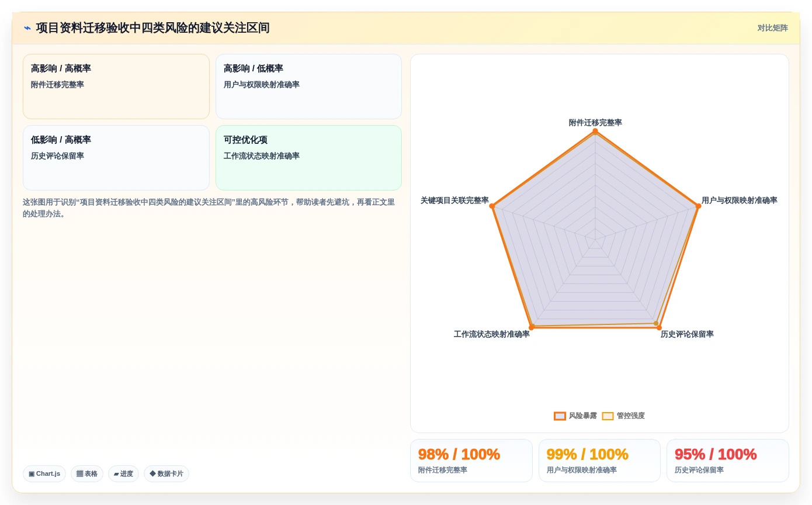Click the title 项目资料迁移验收中四类风险的建议关注区间
This screenshot has height=505, width=812.
pyautogui.click(x=152, y=28)
